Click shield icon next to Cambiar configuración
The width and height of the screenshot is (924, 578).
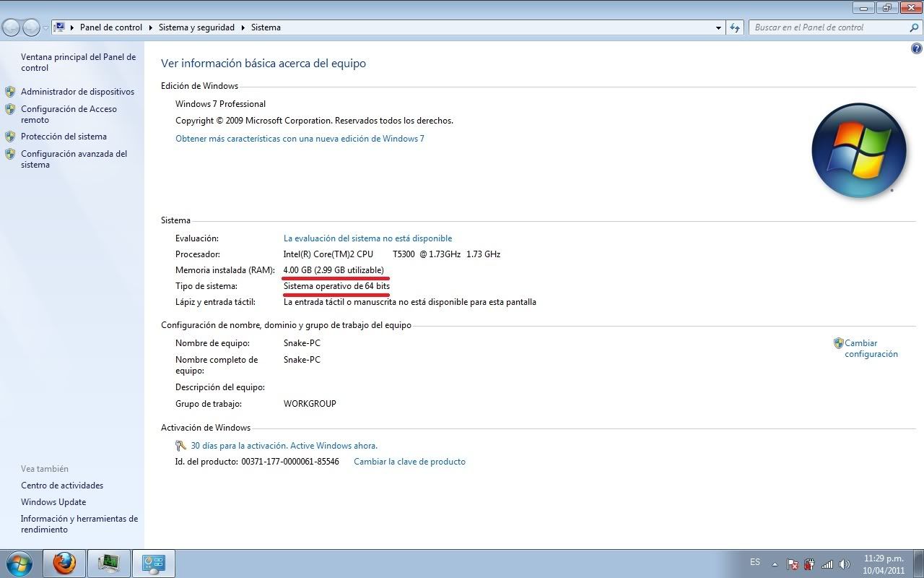(838, 343)
